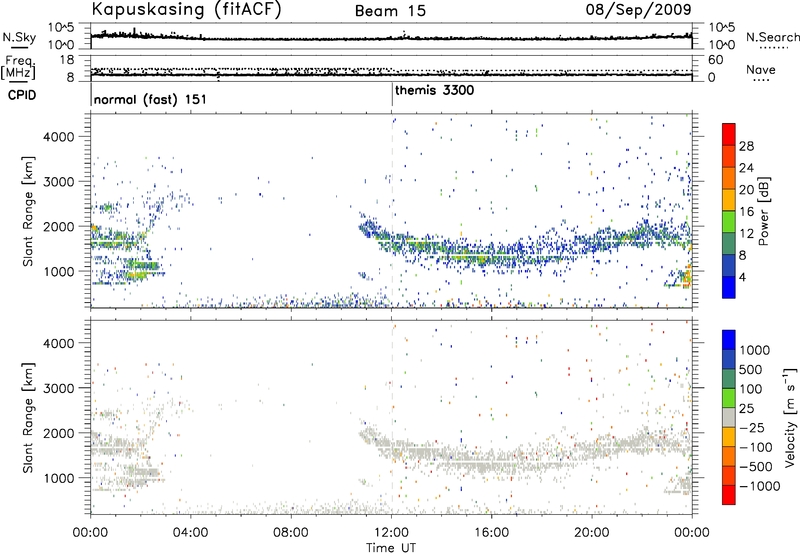Click the "CPID" label
Screen dimensions: 800x554
click(22, 95)
